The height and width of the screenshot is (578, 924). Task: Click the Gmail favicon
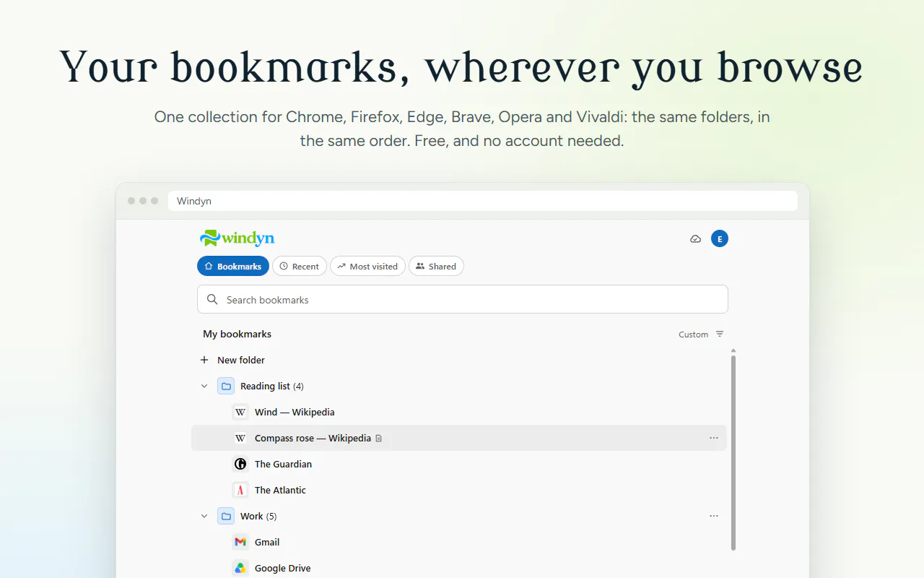pyautogui.click(x=240, y=542)
